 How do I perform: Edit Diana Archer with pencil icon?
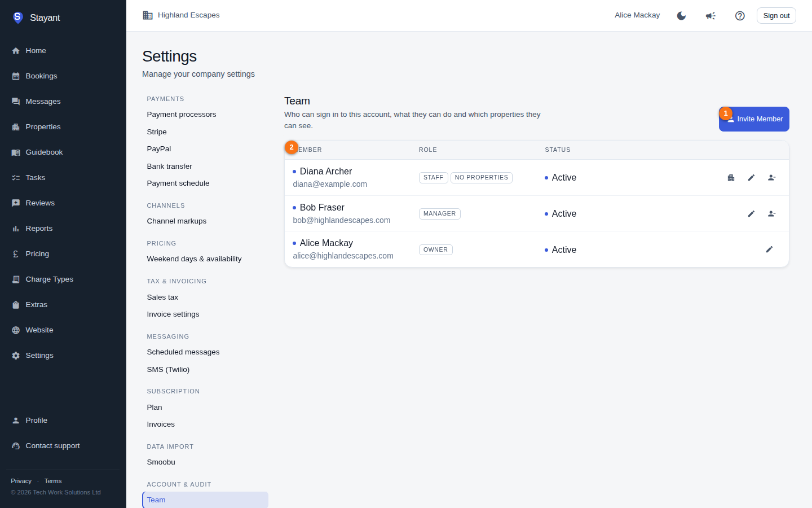[x=751, y=178]
